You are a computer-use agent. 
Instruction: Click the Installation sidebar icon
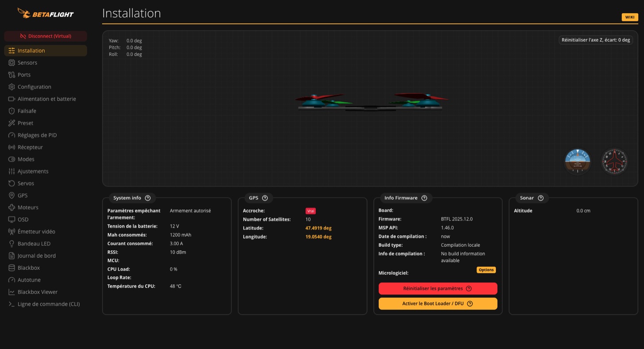point(11,50)
